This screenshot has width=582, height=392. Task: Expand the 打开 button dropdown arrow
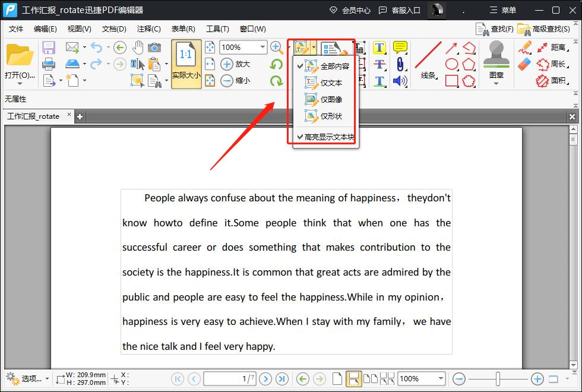tap(20, 84)
